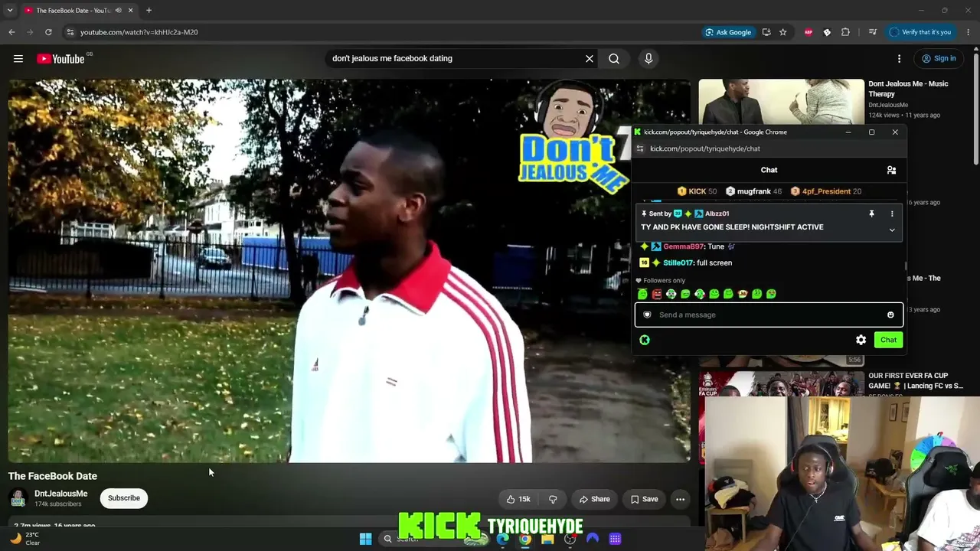Open GemmaB97 user card in chat
This screenshot has height=551, width=980.
click(x=683, y=246)
